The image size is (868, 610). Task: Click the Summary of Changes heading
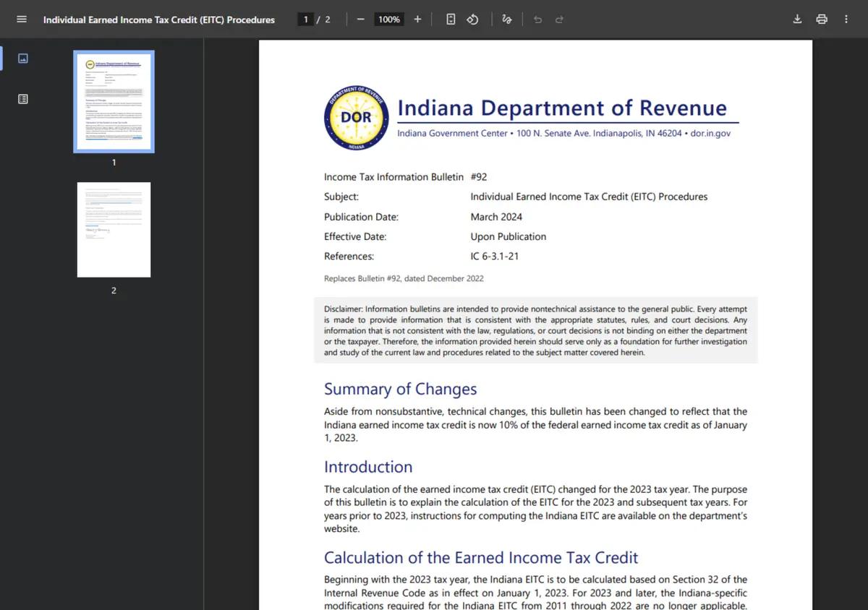[400, 389]
